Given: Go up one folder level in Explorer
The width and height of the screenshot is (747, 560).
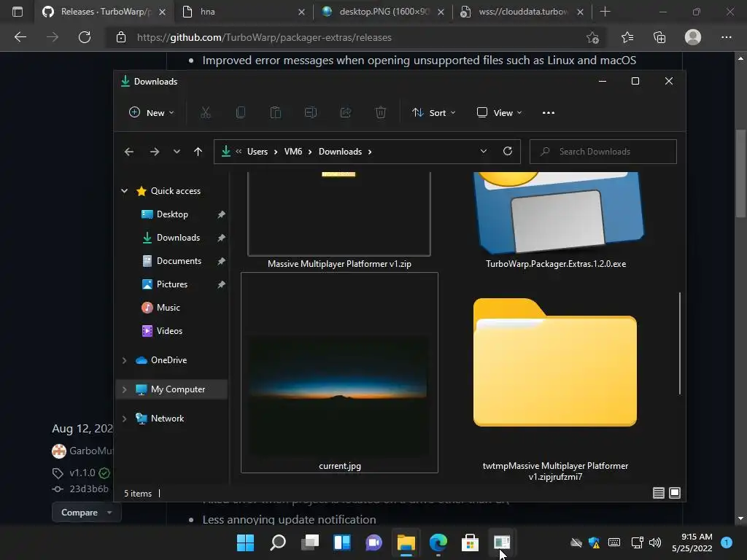Looking at the screenshot, I should click(x=198, y=152).
